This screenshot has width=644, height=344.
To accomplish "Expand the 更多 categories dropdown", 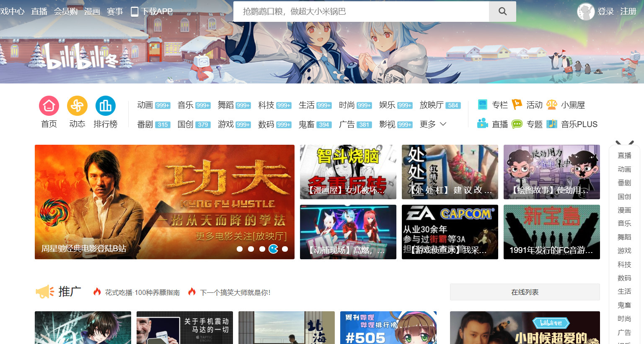I will point(433,124).
